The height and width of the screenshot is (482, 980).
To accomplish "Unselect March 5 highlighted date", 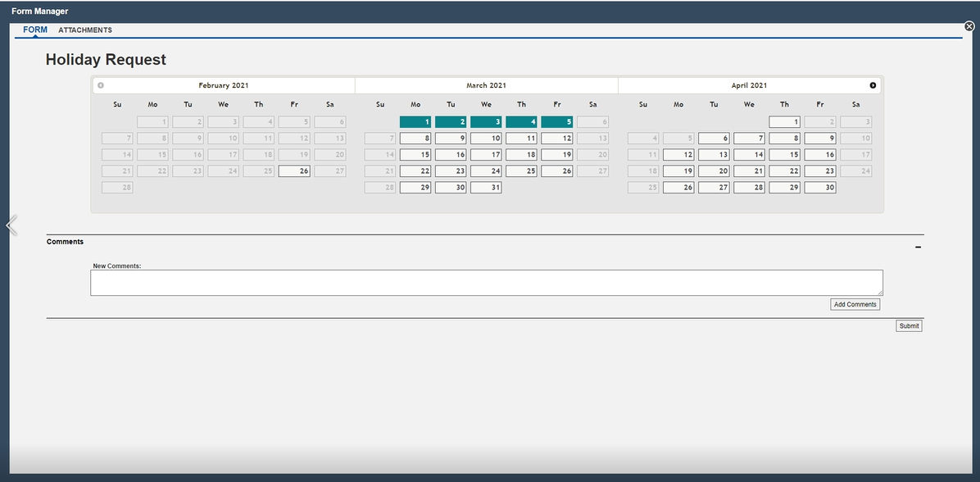I will 556,122.
